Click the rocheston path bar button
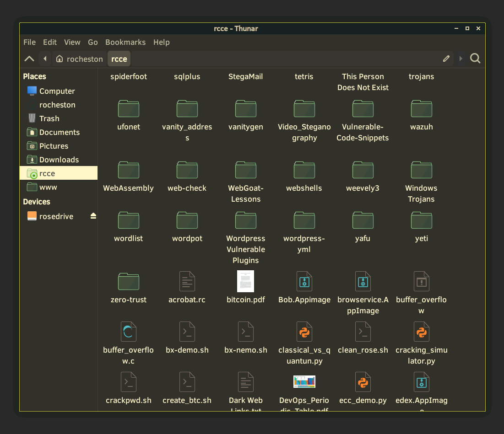 (x=79, y=59)
